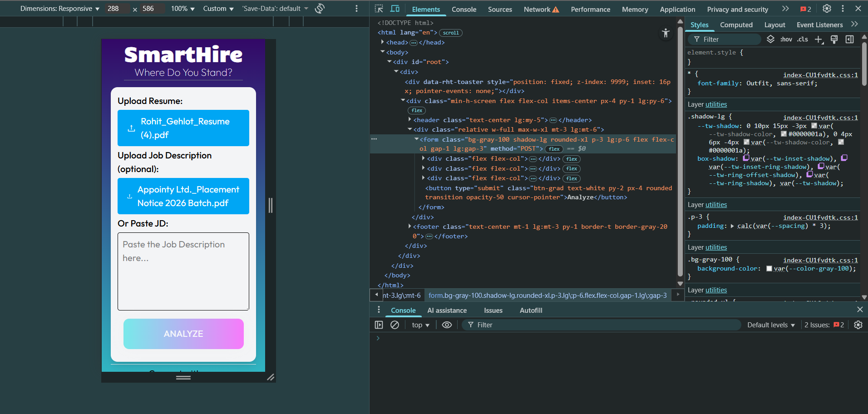The image size is (868, 414).
Task: Toggle flex badge on the form element
Action: click(554, 149)
